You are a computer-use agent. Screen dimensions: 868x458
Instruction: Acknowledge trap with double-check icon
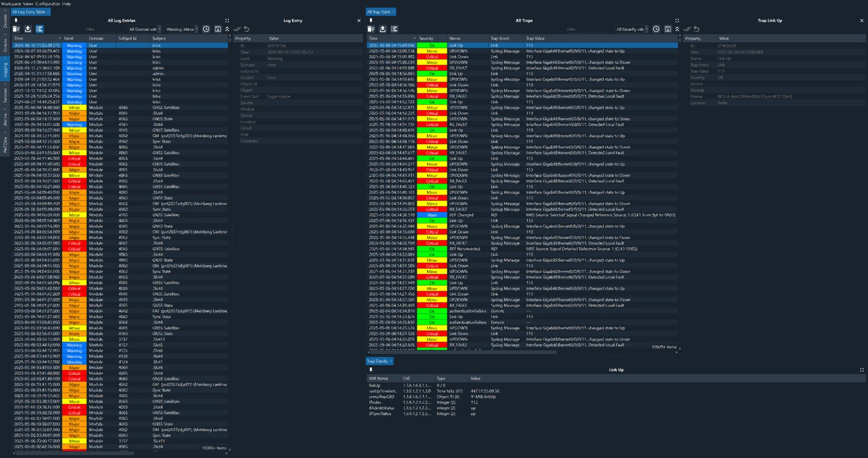687,29
